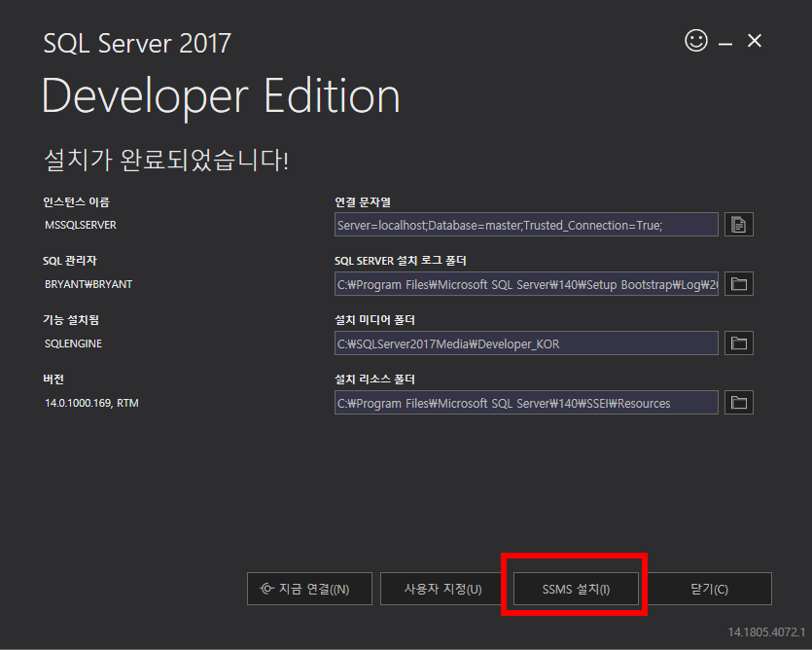812x650 pixels.
Task: Open the install media folder icon
Action: pyautogui.click(x=738, y=343)
